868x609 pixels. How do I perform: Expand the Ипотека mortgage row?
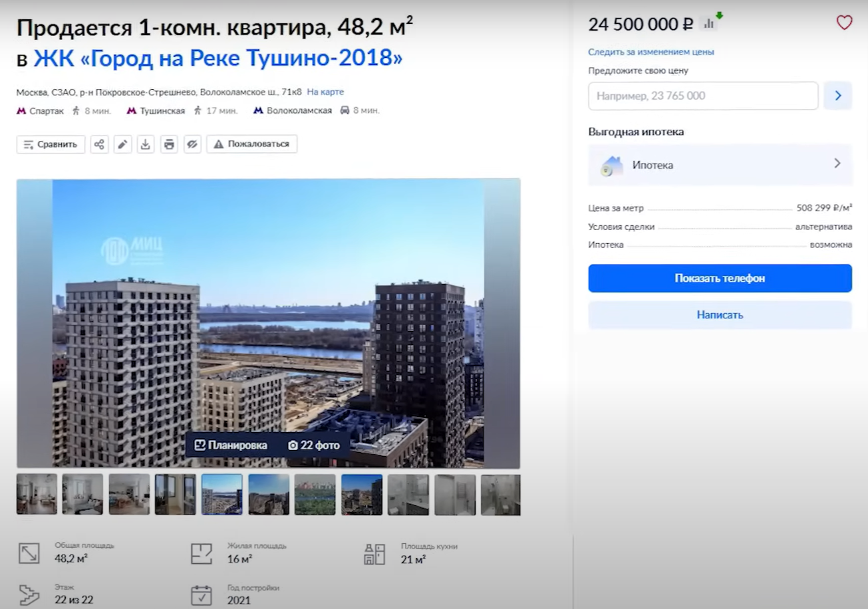[720, 165]
